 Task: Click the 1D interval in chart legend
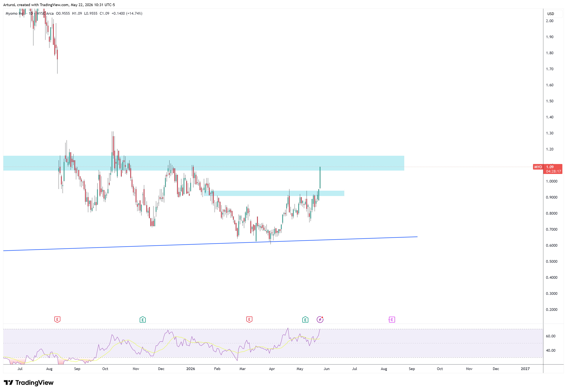click(x=31, y=14)
